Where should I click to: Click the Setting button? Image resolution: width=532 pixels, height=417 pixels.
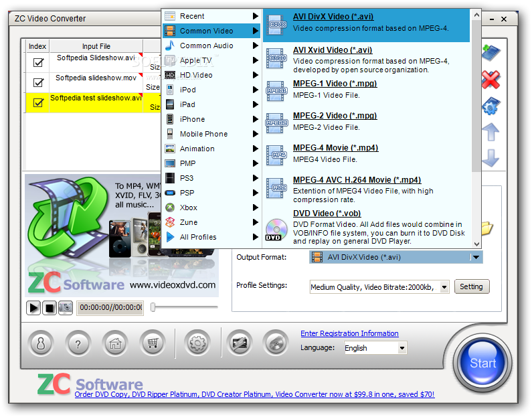[x=472, y=286]
